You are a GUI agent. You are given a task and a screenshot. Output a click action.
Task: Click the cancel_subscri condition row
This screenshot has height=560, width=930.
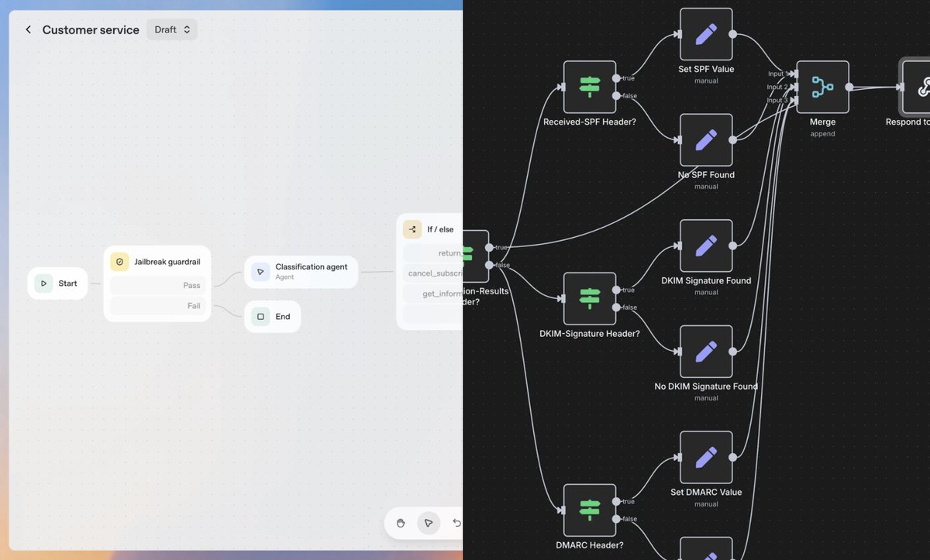click(433, 273)
